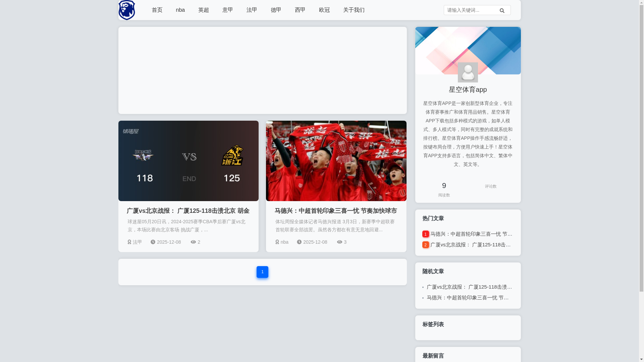This screenshot has width=644, height=362.
Task: Click the 球迷屋05月20日讯 article excerpt
Action: [x=186, y=226]
